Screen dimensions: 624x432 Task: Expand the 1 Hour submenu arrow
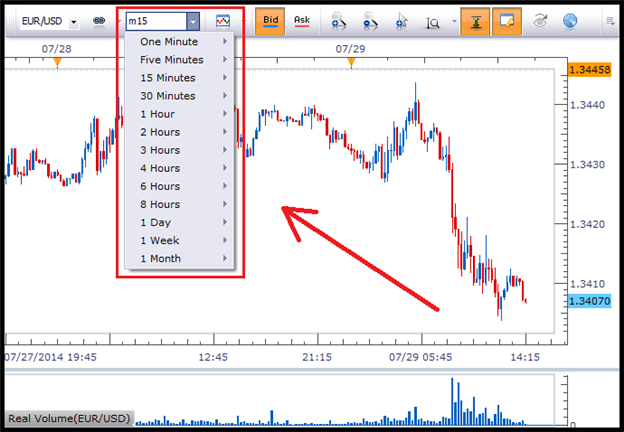tap(225, 114)
